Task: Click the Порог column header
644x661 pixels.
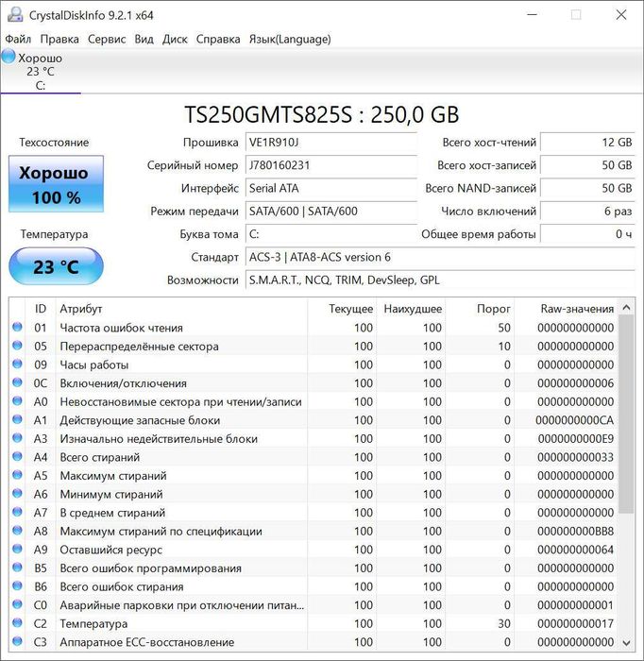Action: tap(480, 309)
